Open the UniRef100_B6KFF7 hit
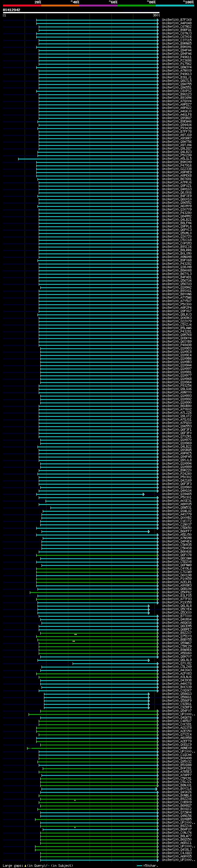 pos(176,531)
